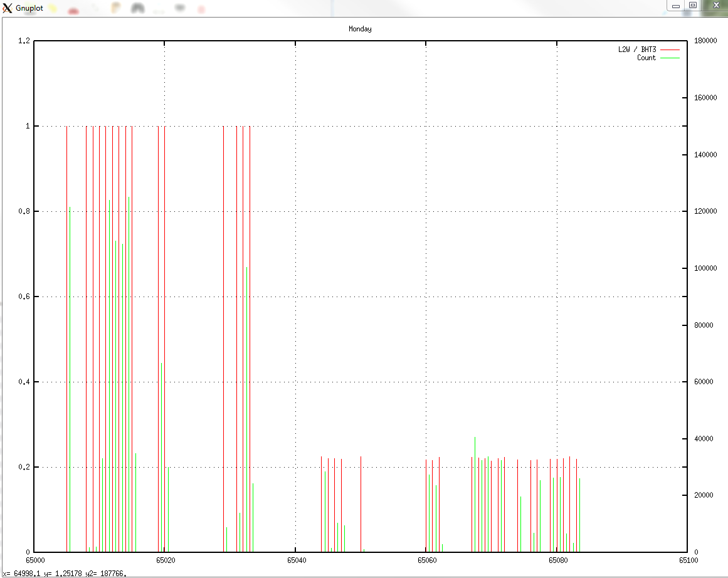The width and height of the screenshot is (728, 578).
Task: Click the mouse coordinates readout in the status bar
Action: (x=65, y=574)
